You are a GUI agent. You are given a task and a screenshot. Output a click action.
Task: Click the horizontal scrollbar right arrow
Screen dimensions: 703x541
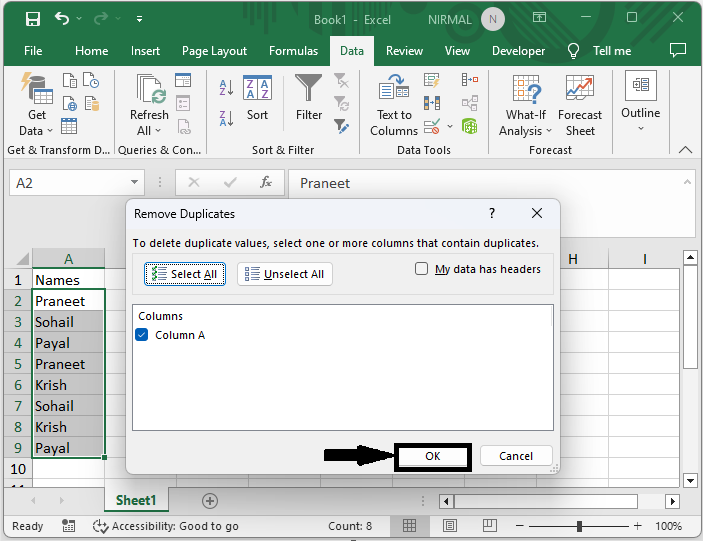point(672,501)
